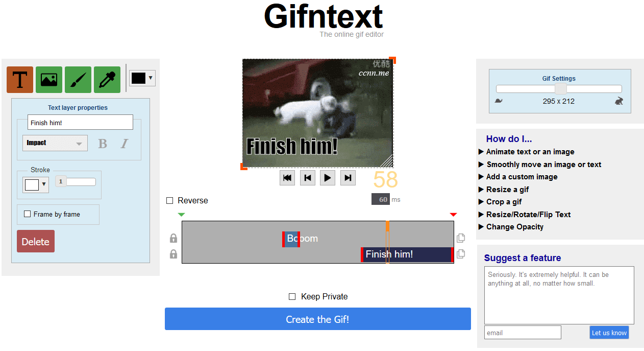
Task: Click the Suggest a feature text area
Action: point(559,295)
